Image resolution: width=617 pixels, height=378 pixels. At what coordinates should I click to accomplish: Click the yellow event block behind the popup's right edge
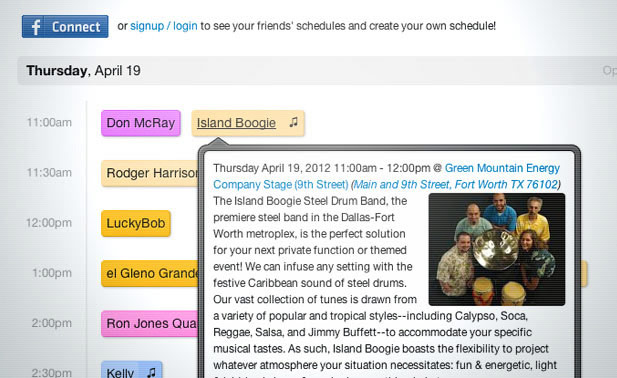584,273
